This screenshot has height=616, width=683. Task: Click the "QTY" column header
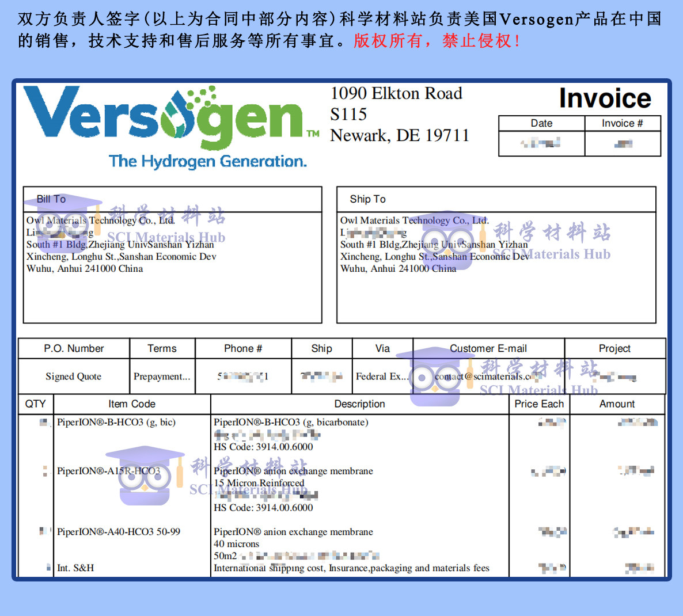coord(36,404)
